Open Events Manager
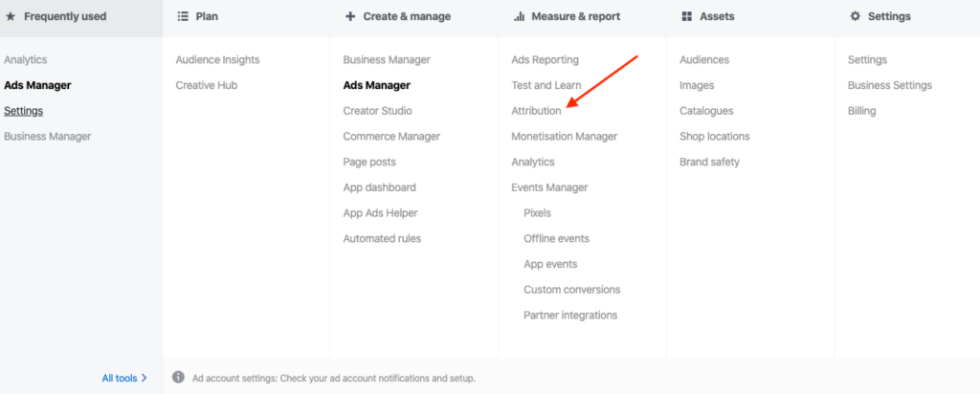The height and width of the screenshot is (394, 980). [549, 188]
